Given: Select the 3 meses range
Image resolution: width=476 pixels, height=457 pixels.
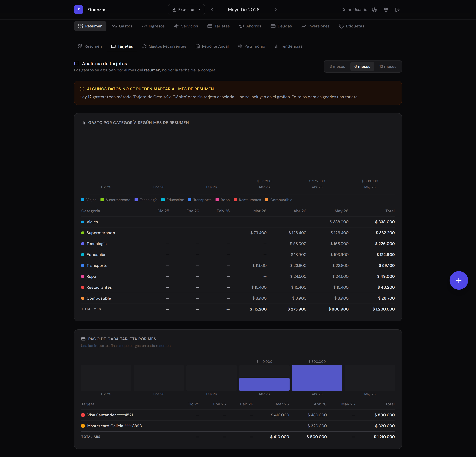Looking at the screenshot, I should coord(337,67).
